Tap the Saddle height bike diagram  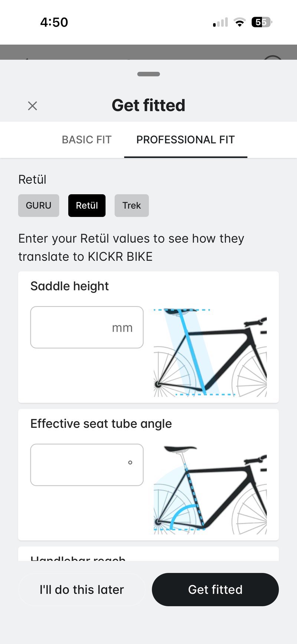click(x=210, y=352)
